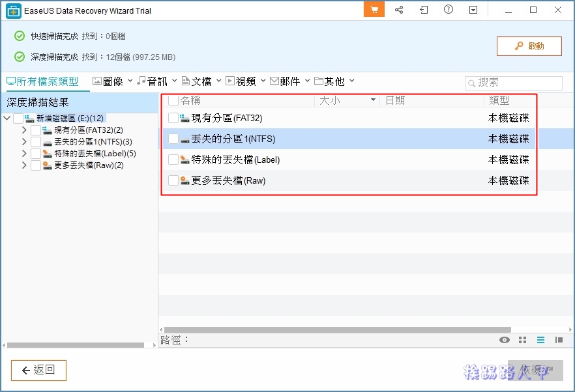The width and height of the screenshot is (575, 392).
Task: Click the file list horizontal scrollbar
Action: [x=338, y=329]
